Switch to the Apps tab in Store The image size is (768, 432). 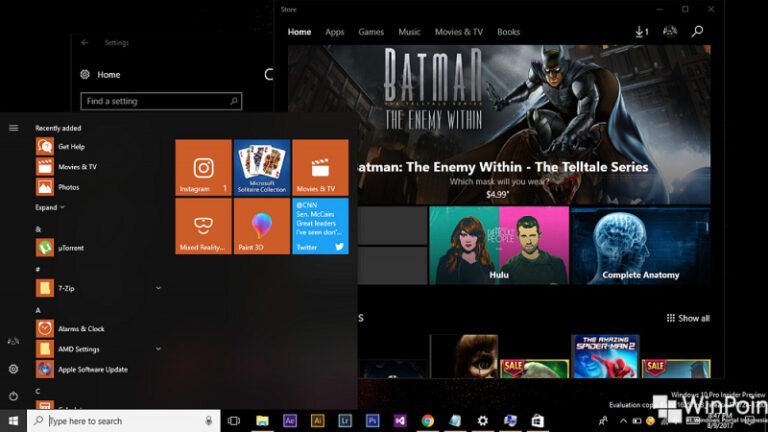(334, 32)
